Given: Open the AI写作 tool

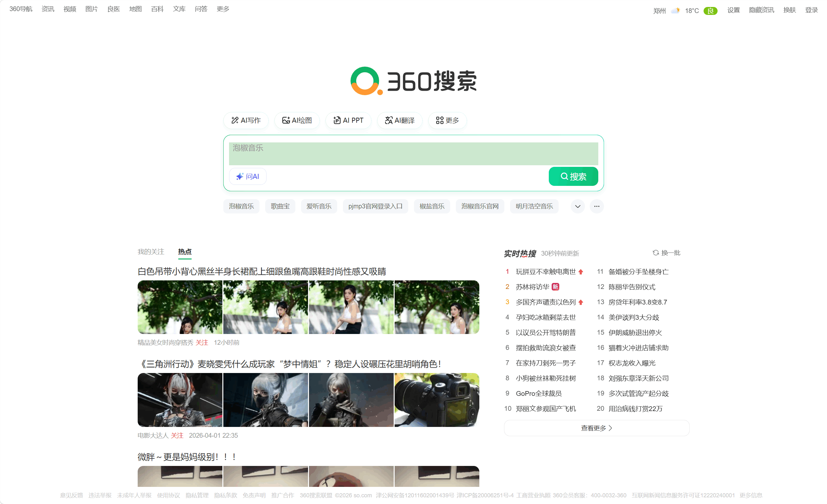Looking at the screenshot, I should coord(246,120).
